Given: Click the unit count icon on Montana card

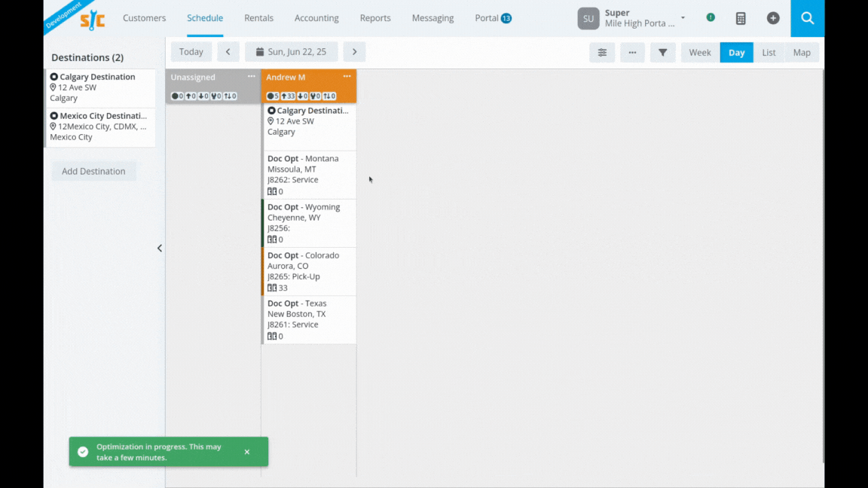Looking at the screenshot, I should point(272,191).
